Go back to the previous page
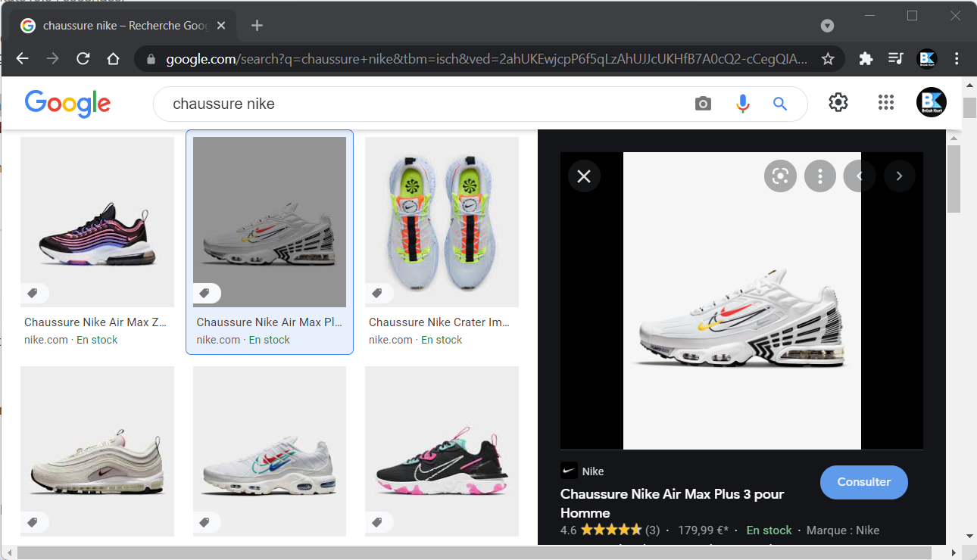The image size is (977, 560). 23,58
